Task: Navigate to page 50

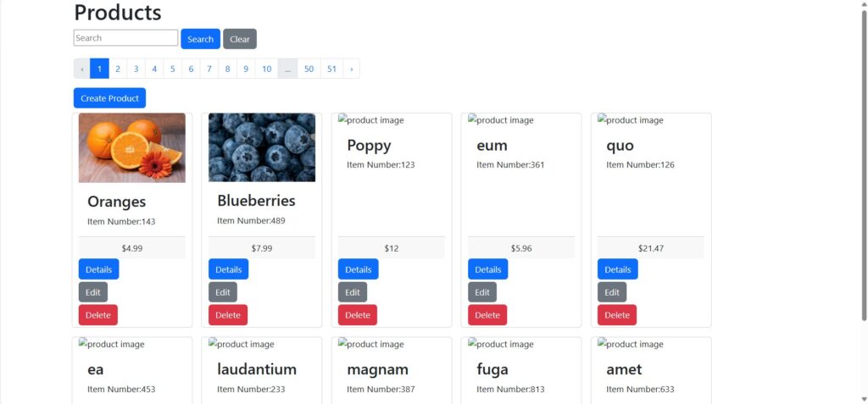Action: (x=309, y=69)
